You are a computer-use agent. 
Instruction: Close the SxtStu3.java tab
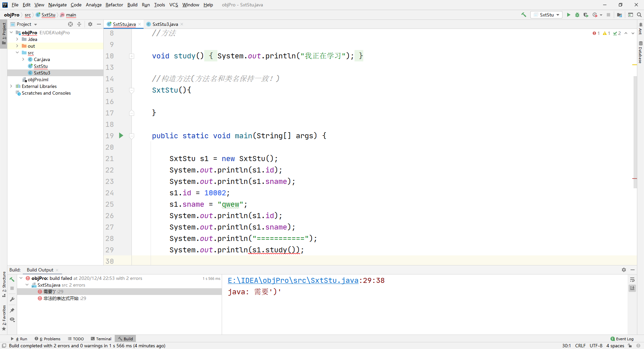click(182, 24)
